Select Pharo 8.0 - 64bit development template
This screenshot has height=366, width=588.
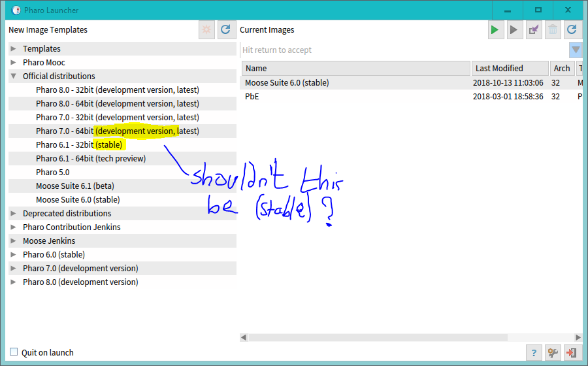(122, 103)
